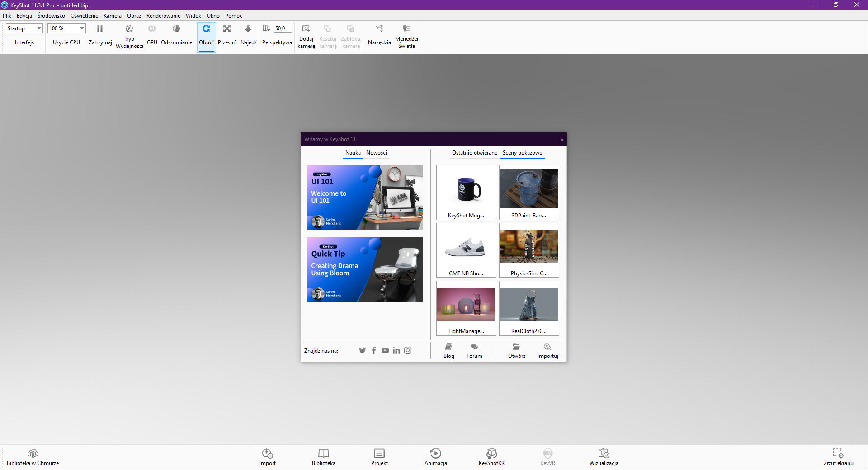Click the Perspektywa camera icon
This screenshot has width=868, height=470.
266,28
